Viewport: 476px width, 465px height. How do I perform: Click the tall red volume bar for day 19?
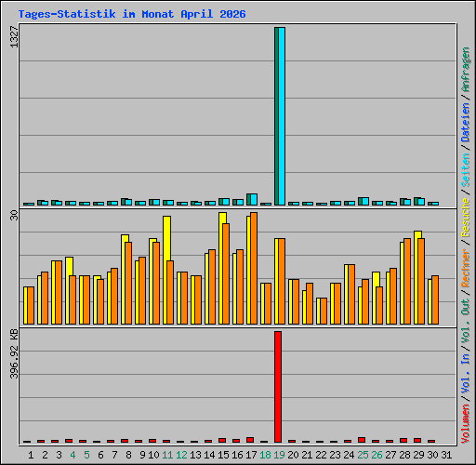point(278,387)
